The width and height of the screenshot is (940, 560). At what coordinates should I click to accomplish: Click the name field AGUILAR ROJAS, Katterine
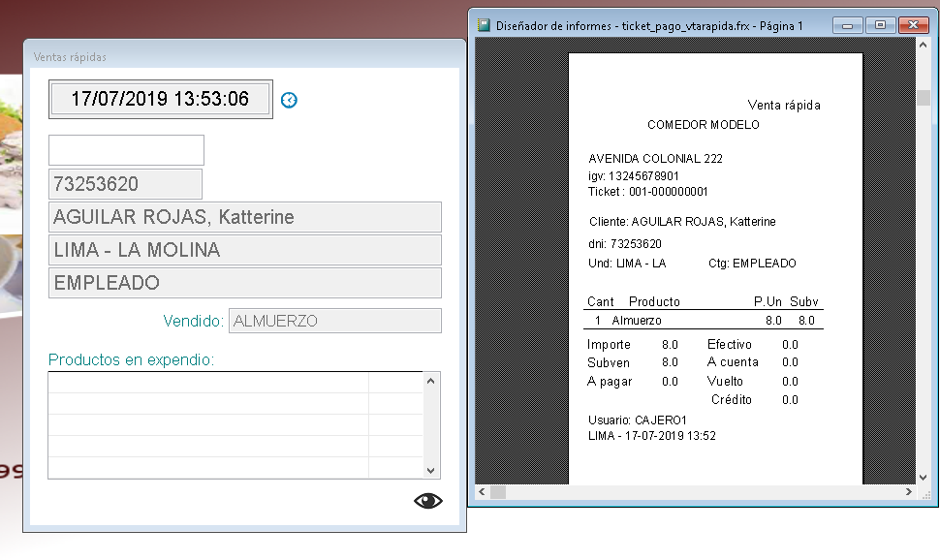[244, 217]
